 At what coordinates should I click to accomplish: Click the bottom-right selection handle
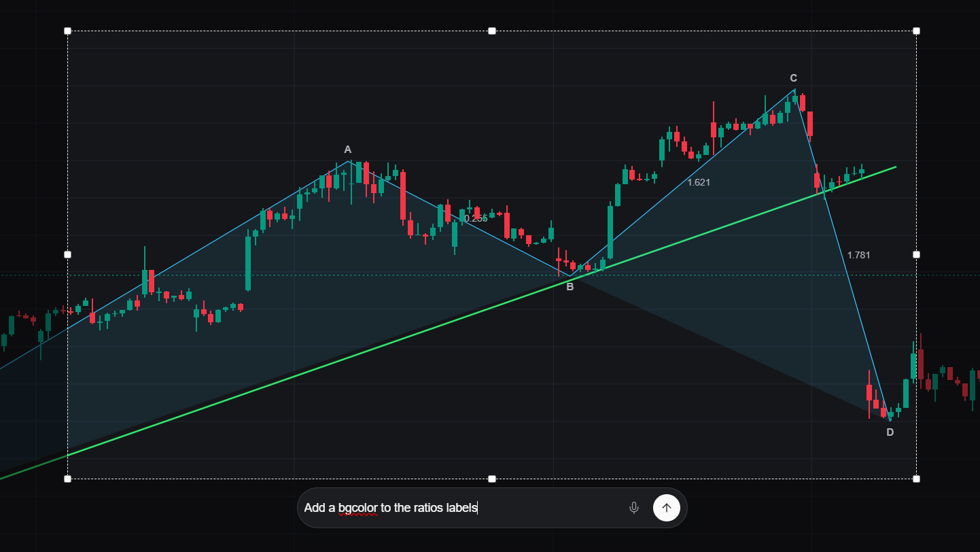click(916, 479)
